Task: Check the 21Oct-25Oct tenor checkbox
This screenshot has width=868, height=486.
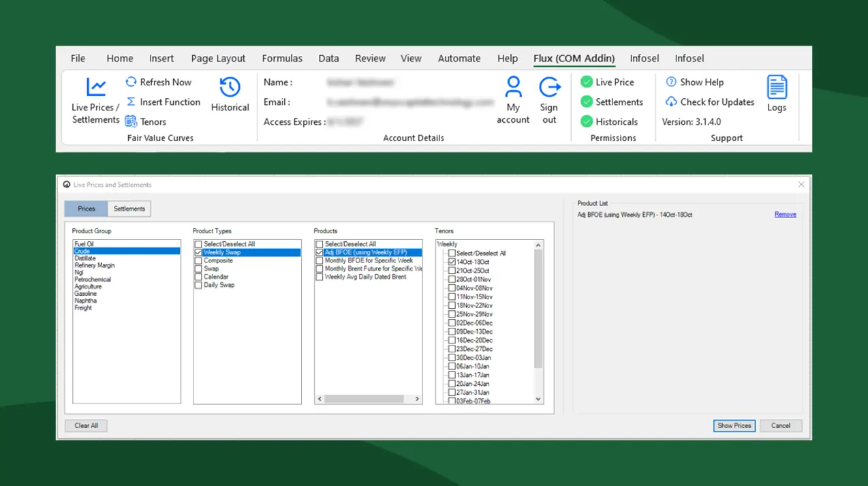Action: [x=452, y=271]
